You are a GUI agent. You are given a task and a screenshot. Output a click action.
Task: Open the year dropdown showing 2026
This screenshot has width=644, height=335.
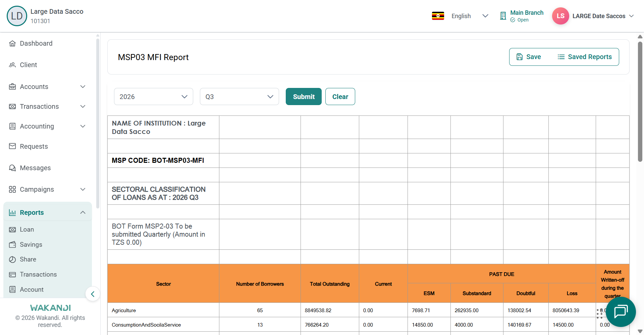pos(154,97)
